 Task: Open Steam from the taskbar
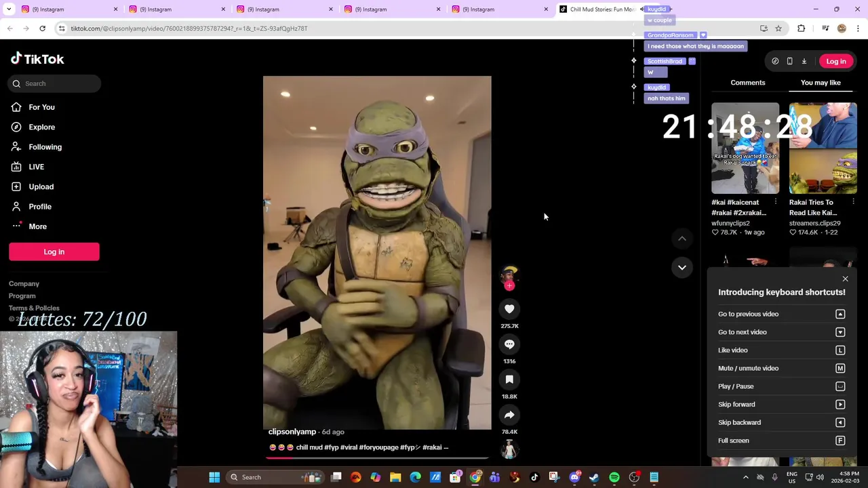pos(594,477)
